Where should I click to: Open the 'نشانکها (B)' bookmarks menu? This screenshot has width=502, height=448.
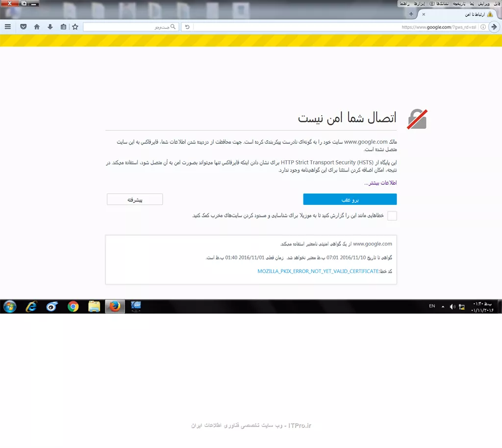439,3
